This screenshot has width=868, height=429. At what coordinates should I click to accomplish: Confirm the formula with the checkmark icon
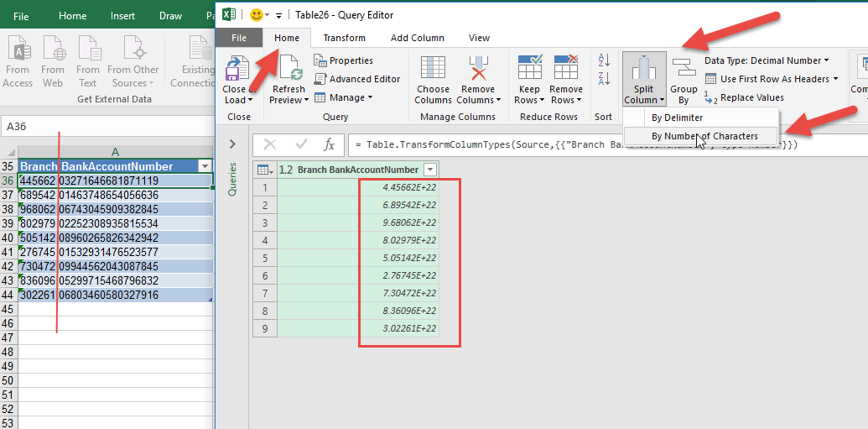(x=301, y=144)
